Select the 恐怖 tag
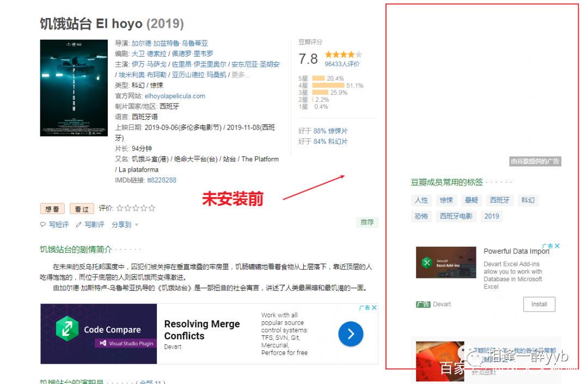 (421, 216)
